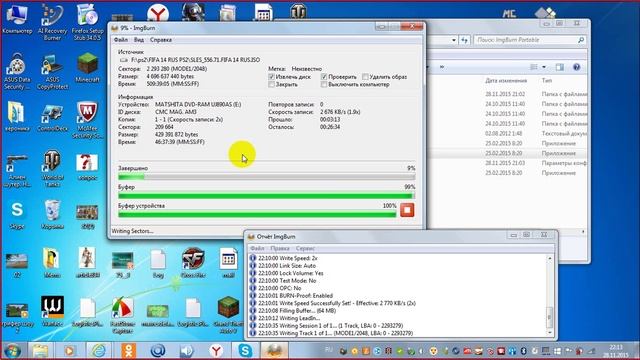
Task: Select the AI Recovery Burner desktop icon
Action: [52, 21]
